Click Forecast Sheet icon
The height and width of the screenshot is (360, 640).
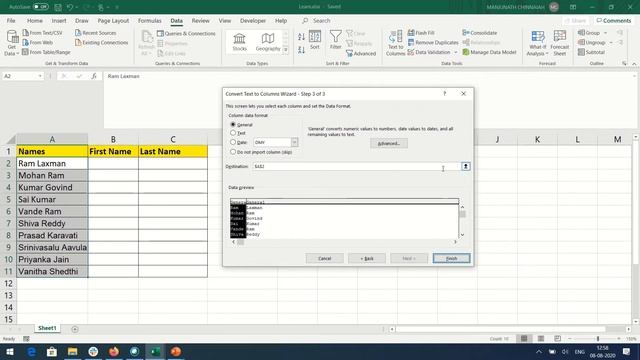[x=560, y=43]
